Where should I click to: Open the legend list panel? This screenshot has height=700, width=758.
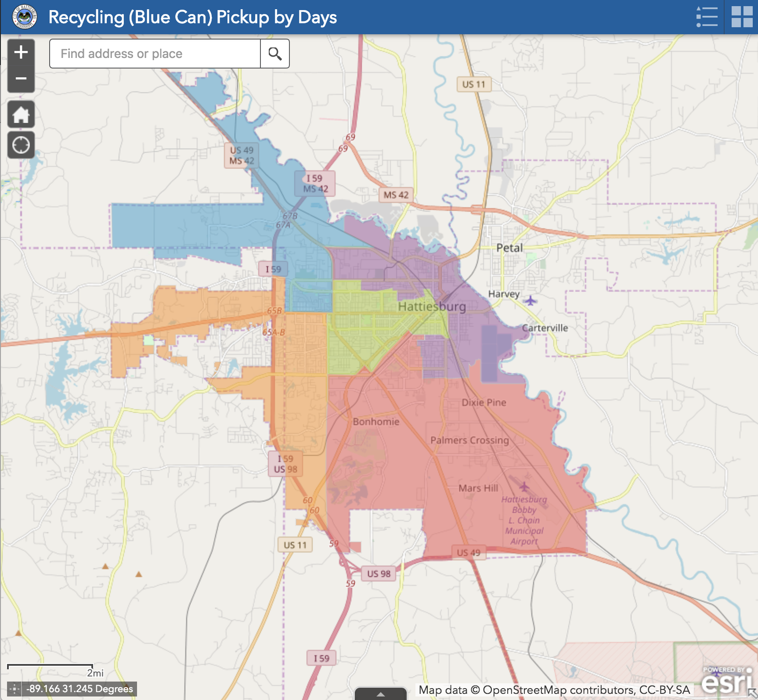tap(707, 17)
